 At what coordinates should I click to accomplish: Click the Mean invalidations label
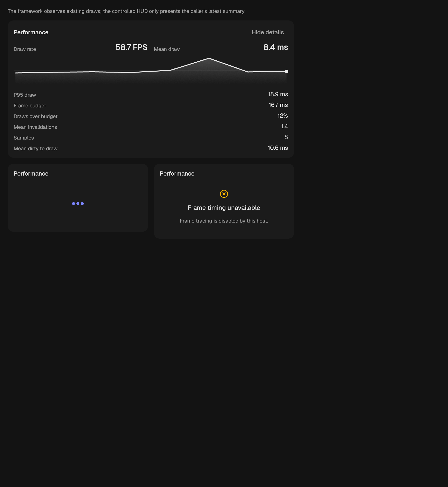click(35, 127)
